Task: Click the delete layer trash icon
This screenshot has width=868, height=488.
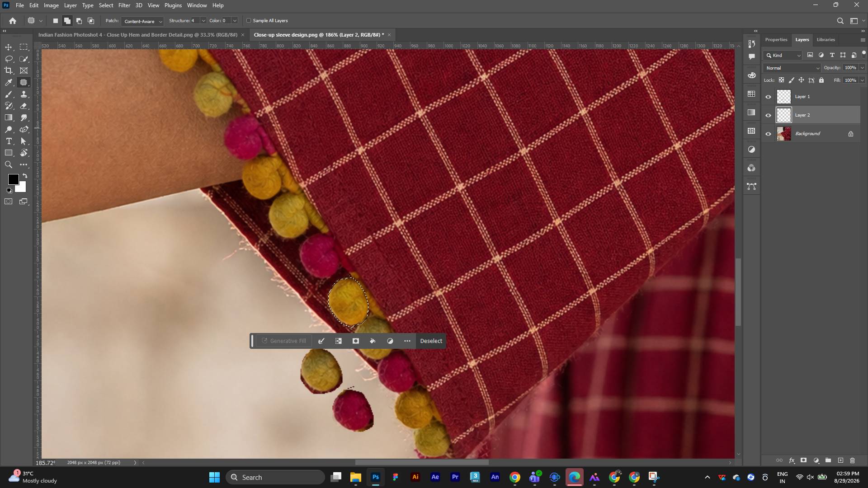Action: point(853,460)
